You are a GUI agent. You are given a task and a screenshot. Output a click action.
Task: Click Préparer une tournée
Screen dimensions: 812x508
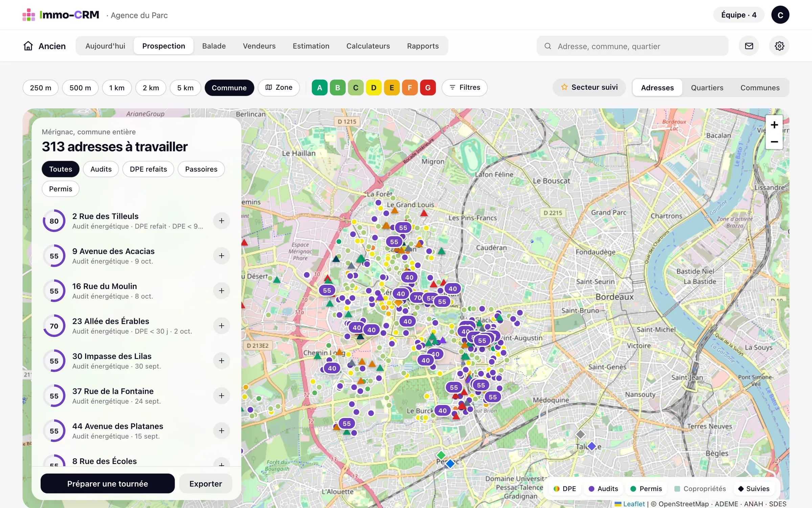pyautogui.click(x=108, y=484)
